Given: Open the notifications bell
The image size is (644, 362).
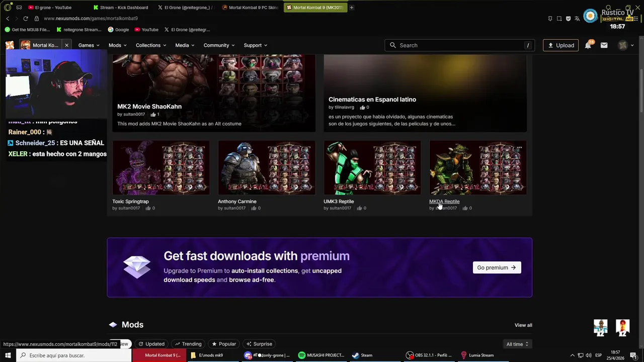Looking at the screenshot, I should point(588,45).
